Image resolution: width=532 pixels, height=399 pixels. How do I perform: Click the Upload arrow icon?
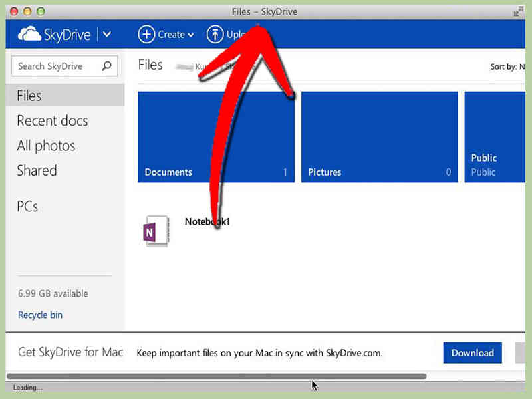pyautogui.click(x=215, y=35)
